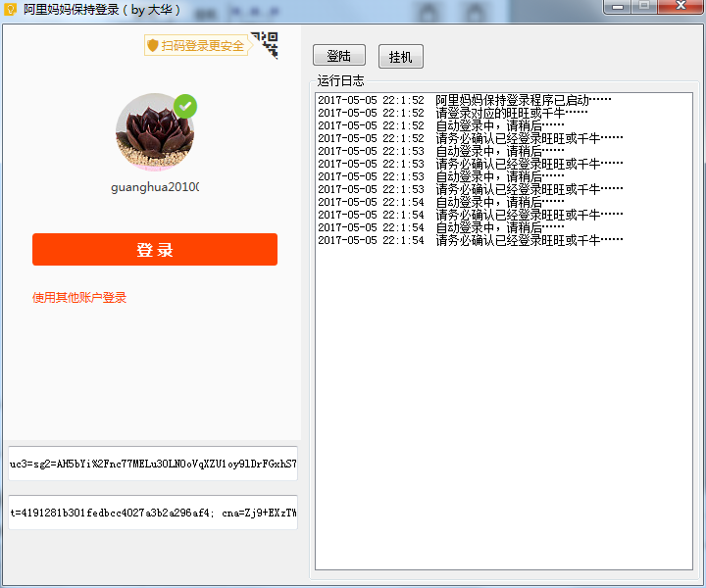Viewport: 706px width, 588px height.
Task: Click the app icon in title bar
Action: click(10, 9)
